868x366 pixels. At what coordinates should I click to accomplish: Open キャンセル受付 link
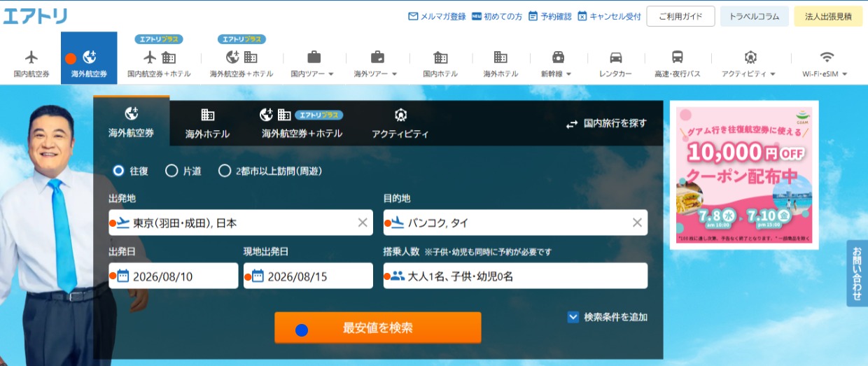click(609, 16)
